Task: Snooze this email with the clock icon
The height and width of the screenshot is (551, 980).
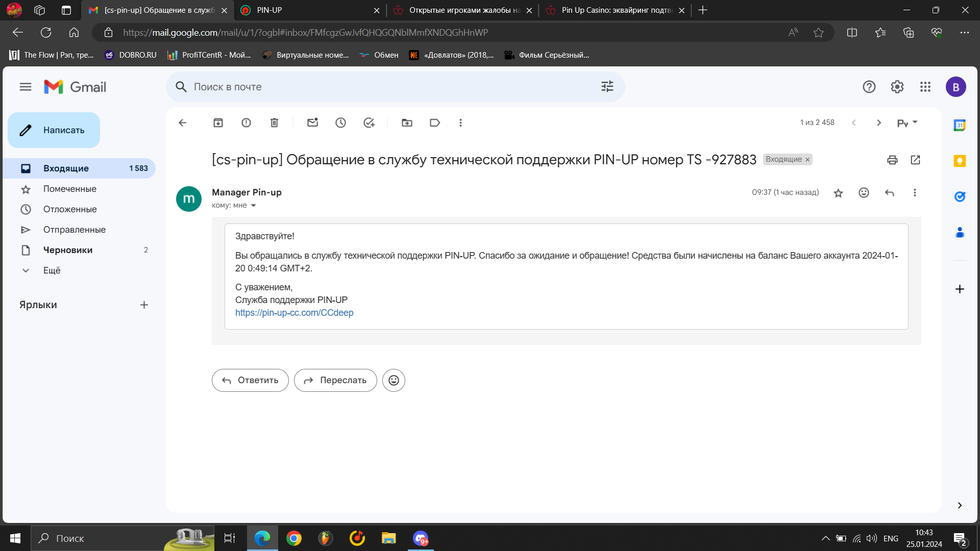Action: (x=340, y=123)
